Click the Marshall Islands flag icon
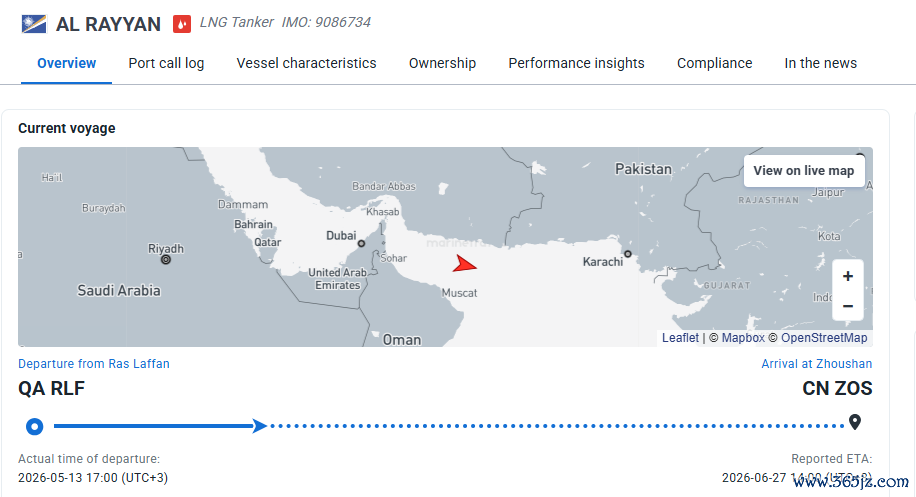This screenshot has width=916, height=497. (x=34, y=24)
